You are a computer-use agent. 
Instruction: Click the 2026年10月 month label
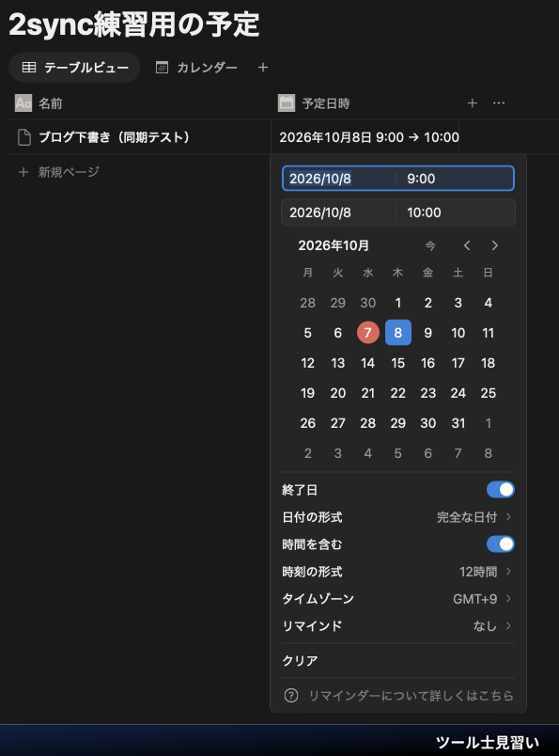click(x=334, y=246)
